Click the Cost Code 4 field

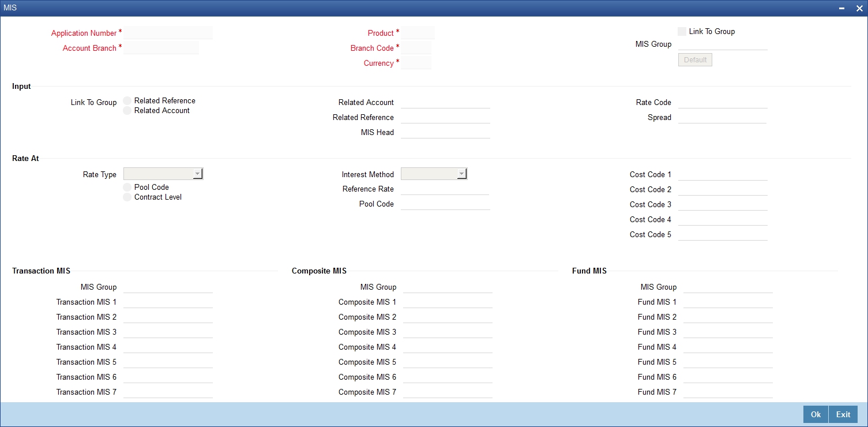[723, 219]
